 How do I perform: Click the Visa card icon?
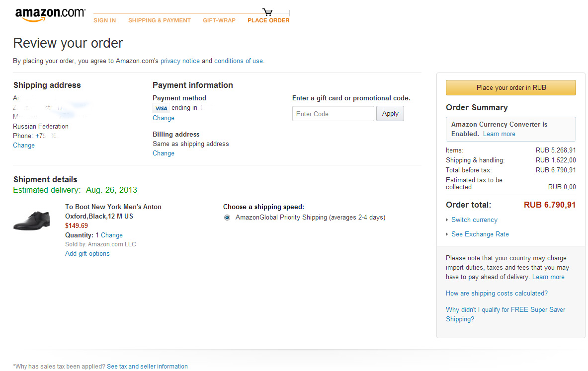161,108
